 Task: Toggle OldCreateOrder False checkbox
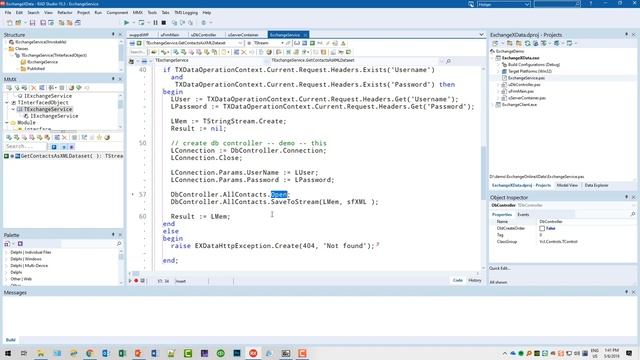(x=542, y=229)
